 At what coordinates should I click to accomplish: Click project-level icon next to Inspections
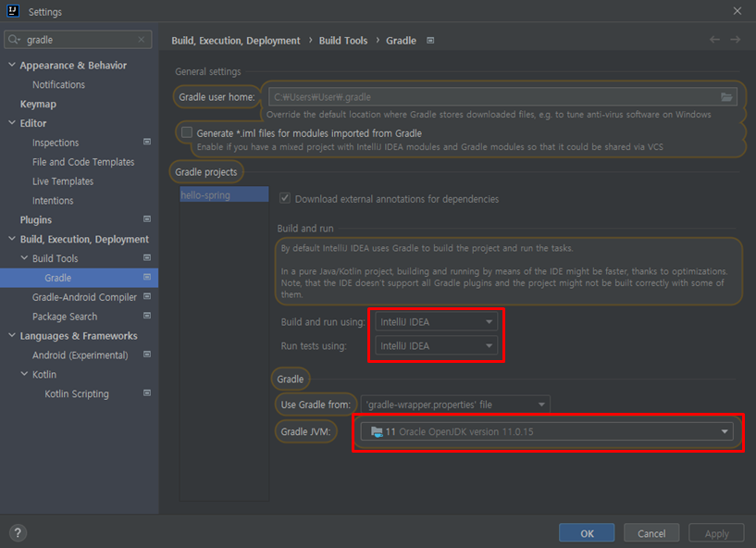tap(147, 142)
